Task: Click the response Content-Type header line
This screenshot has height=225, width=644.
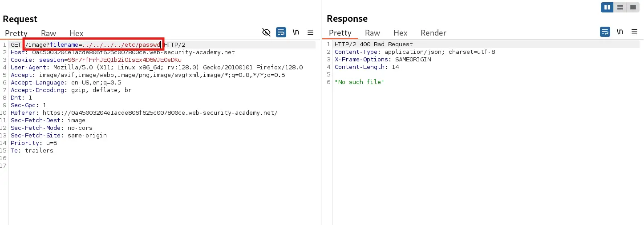Action: click(x=415, y=52)
